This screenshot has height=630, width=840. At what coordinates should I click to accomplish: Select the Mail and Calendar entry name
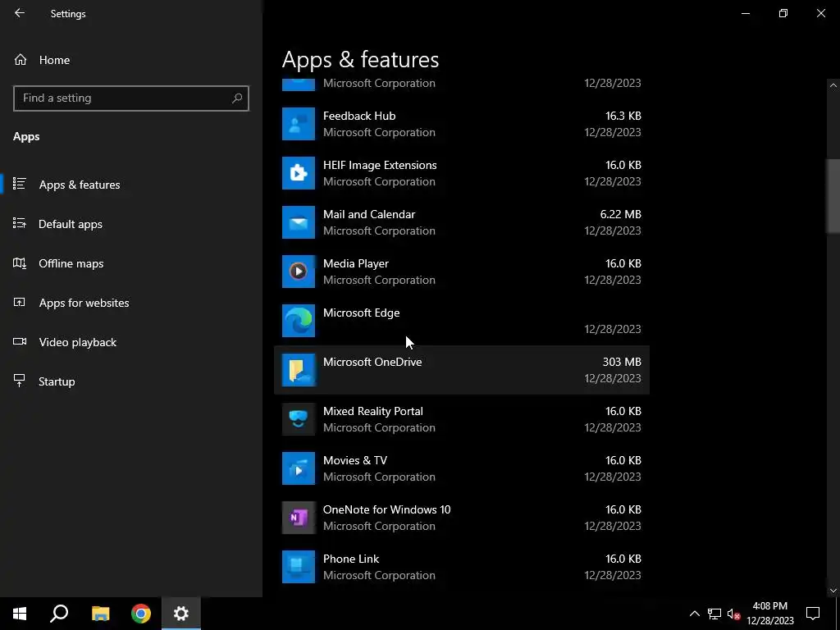tap(369, 214)
